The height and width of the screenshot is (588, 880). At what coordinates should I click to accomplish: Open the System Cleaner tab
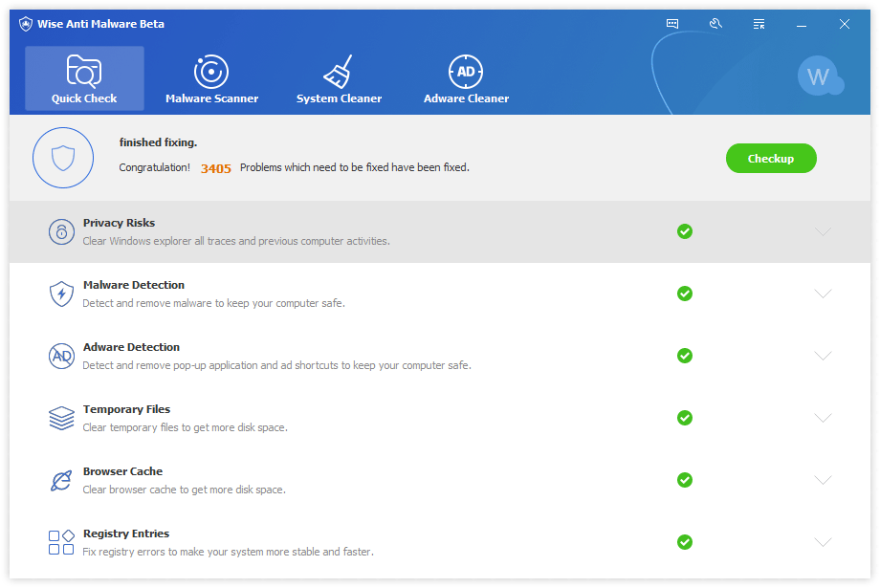339,78
